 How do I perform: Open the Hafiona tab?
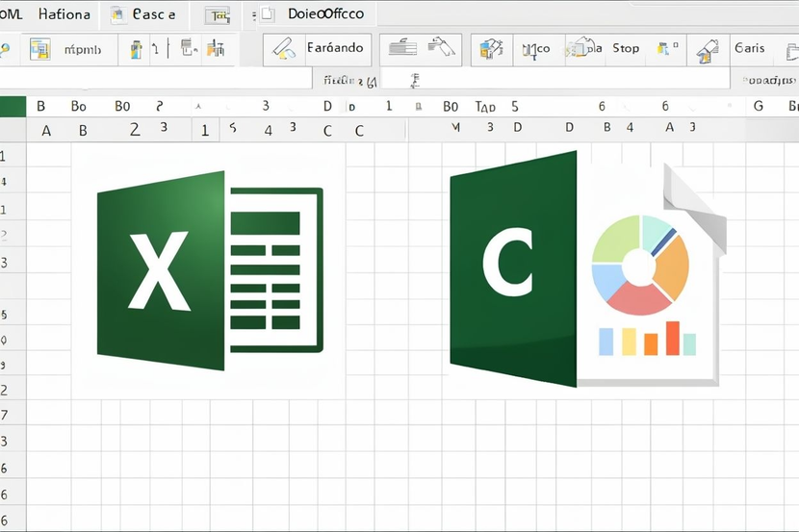[64, 14]
